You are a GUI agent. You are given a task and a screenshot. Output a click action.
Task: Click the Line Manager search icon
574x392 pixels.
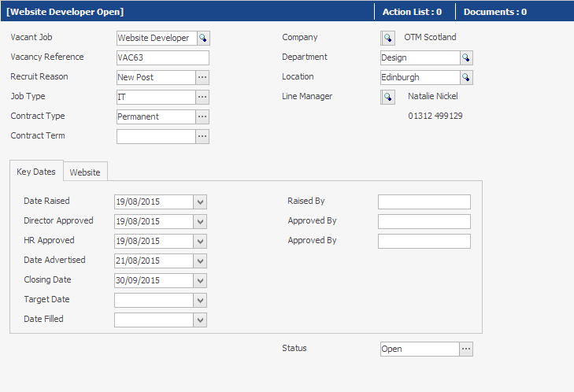click(387, 98)
